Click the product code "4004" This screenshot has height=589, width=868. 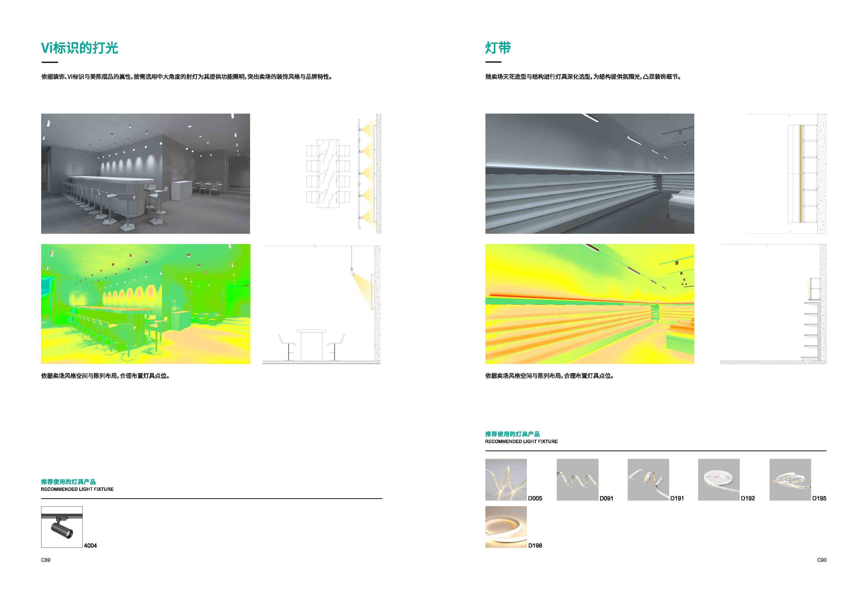90,546
